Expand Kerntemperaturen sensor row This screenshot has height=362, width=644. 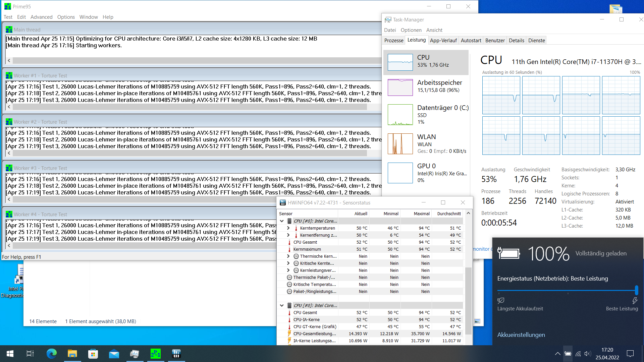pos(288,228)
